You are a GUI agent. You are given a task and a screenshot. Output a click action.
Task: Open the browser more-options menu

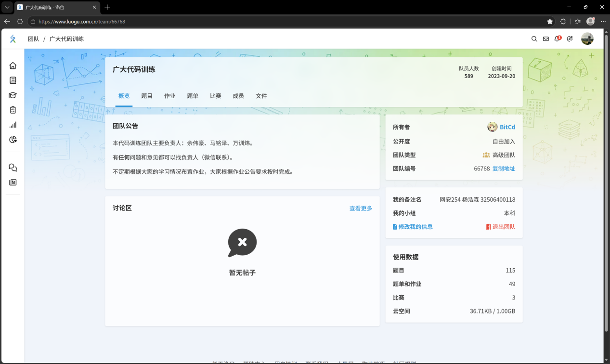tap(603, 21)
